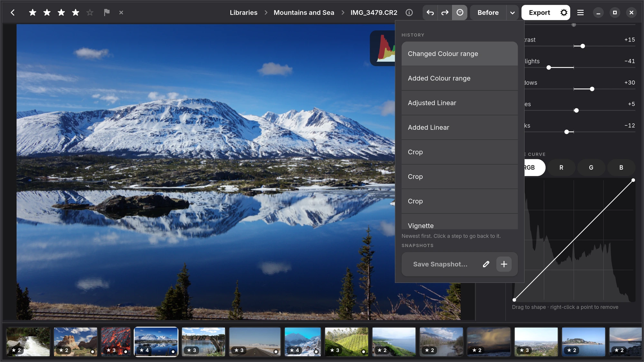The width and height of the screenshot is (644, 362).
Task: Click the shadows slider handle at +30
Action: pyautogui.click(x=592, y=89)
